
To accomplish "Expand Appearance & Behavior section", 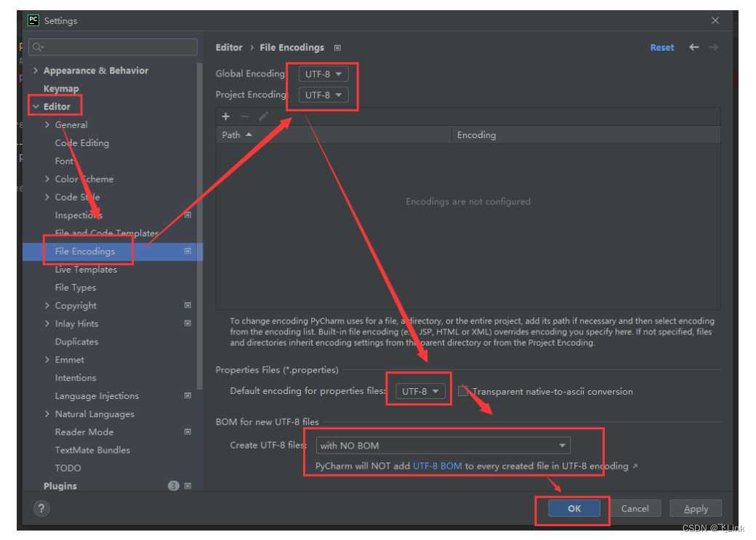I will [35, 70].
